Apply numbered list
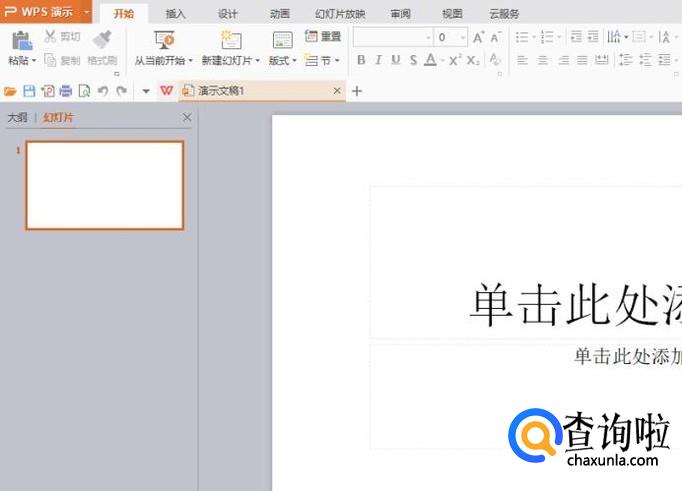Image resolution: width=682 pixels, height=491 pixels. pos(547,37)
